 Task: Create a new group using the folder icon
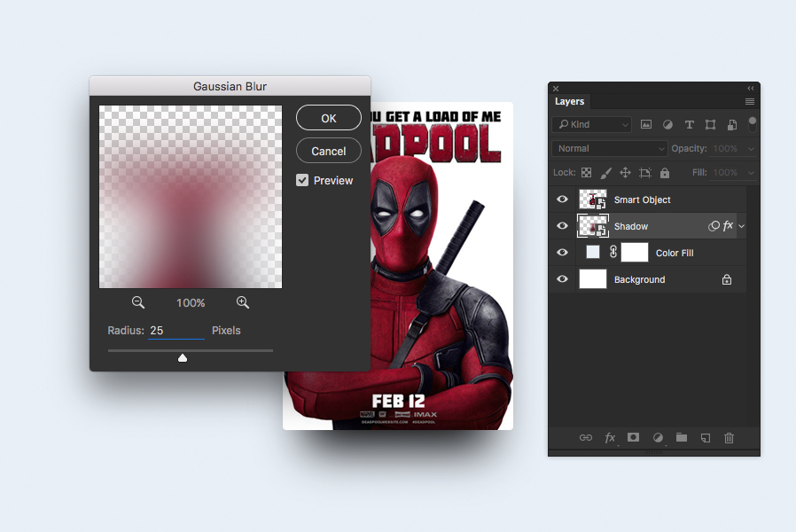point(682,436)
